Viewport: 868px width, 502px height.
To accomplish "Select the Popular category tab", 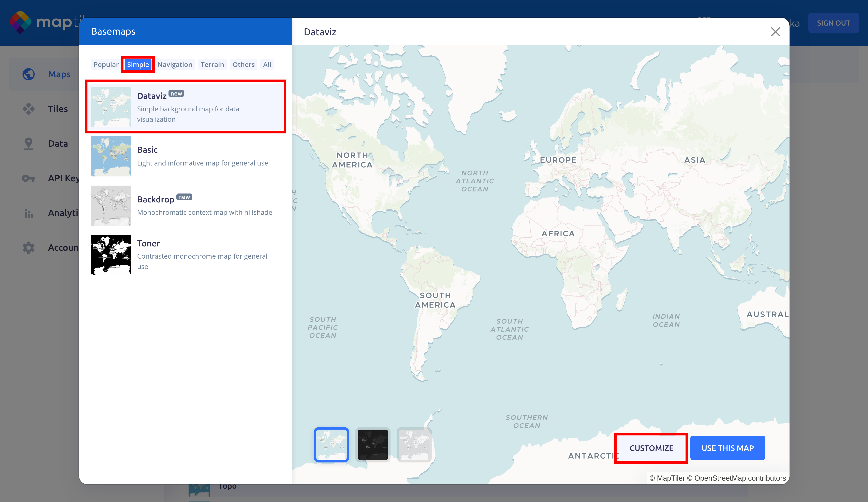I will pyautogui.click(x=106, y=64).
